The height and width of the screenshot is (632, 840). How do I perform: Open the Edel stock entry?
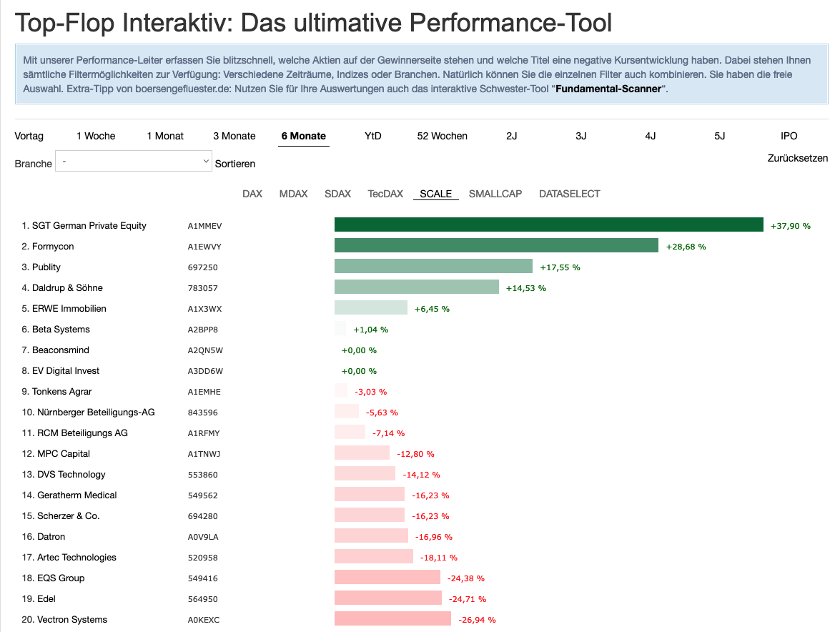click(x=46, y=599)
